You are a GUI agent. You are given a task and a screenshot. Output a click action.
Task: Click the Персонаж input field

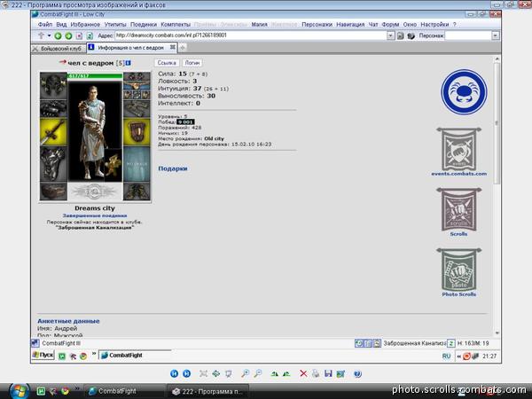tap(468, 35)
